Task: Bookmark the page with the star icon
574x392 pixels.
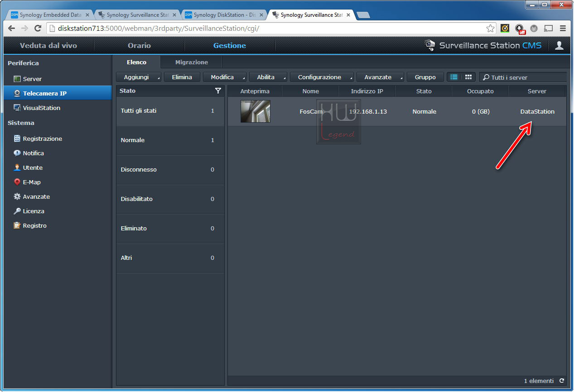Action: click(490, 29)
